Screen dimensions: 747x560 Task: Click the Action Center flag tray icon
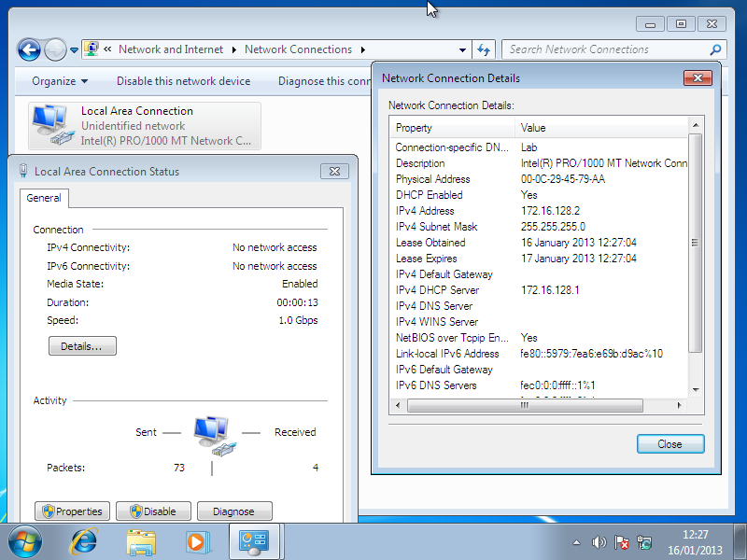click(621, 542)
